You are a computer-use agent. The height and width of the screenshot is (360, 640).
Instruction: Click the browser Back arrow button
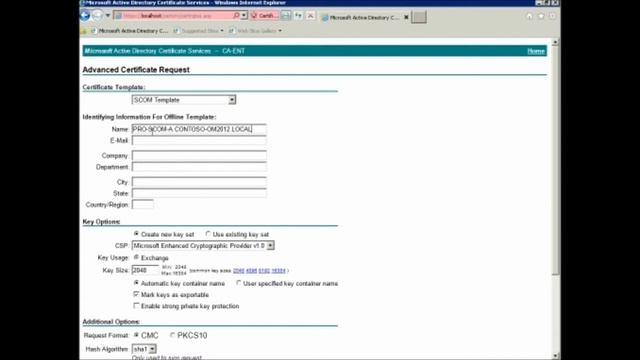[85, 16]
